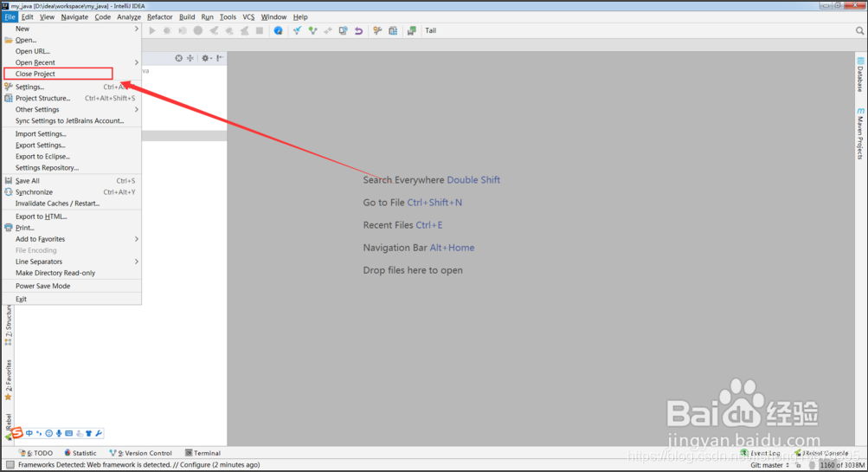Open the 9: Version Control tab
Viewport: 868px width, 472px height.
tap(140, 453)
